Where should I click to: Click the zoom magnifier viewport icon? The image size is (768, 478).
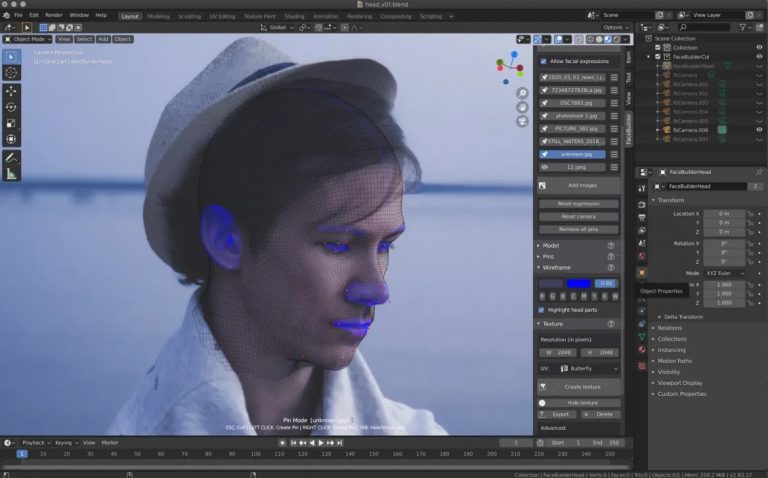tap(523, 93)
